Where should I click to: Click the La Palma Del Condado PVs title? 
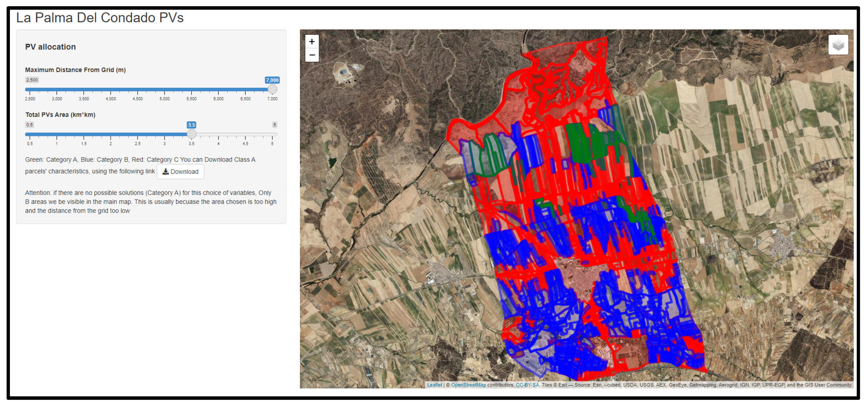tap(100, 17)
